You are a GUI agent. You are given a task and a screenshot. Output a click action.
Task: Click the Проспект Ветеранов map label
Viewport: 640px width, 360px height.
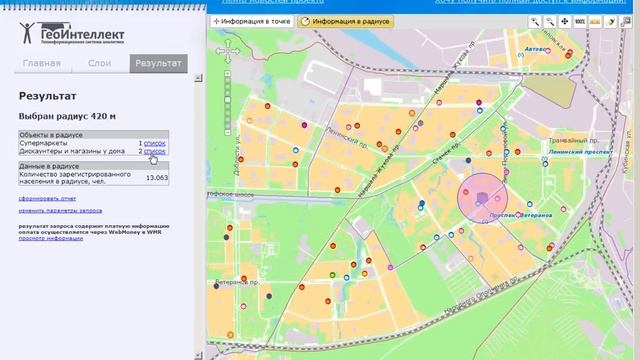click(521, 215)
